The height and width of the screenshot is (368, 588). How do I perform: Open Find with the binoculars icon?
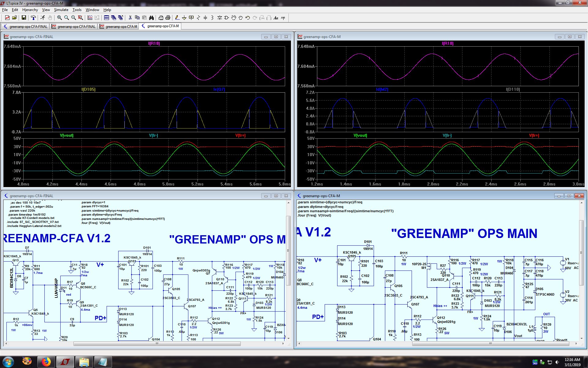(151, 18)
